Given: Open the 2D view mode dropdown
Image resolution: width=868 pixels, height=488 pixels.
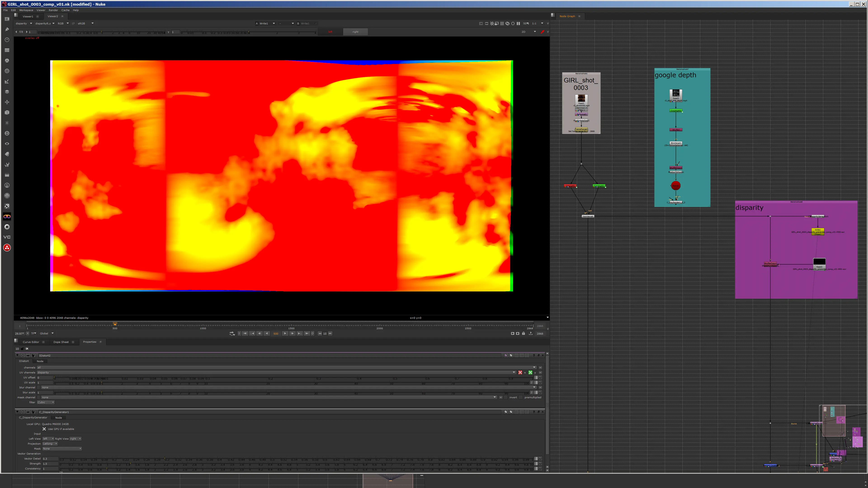Looking at the screenshot, I should 528,32.
